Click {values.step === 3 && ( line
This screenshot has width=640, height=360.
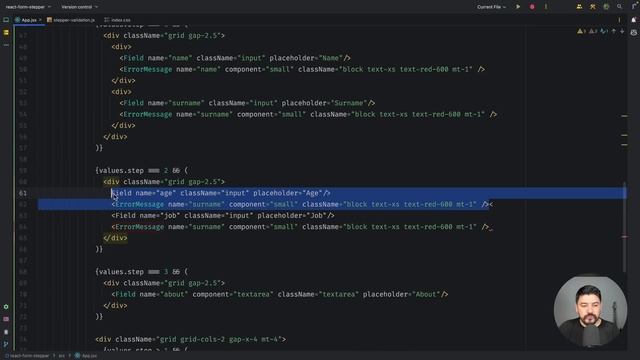point(142,272)
